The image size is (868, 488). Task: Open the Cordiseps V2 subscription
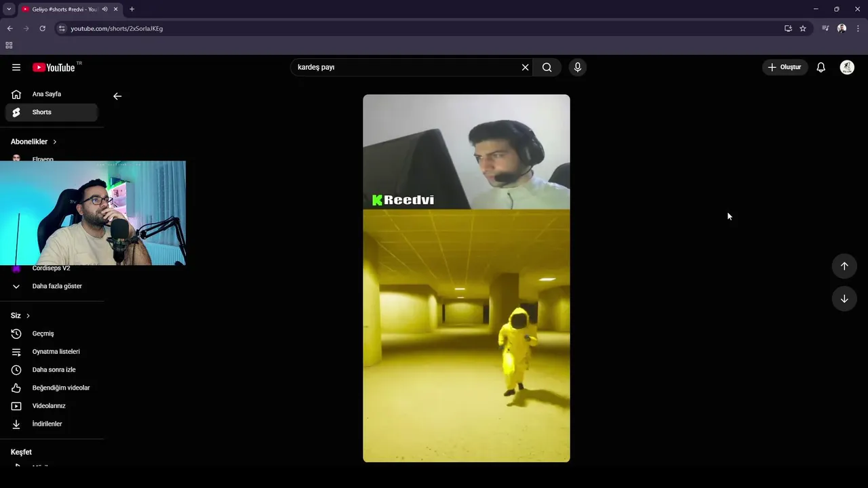point(52,268)
